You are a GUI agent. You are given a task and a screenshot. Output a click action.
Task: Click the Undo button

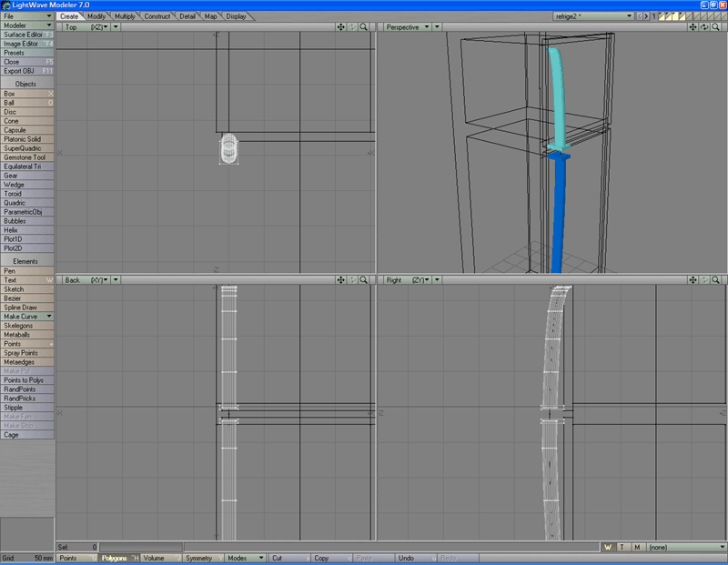pos(416,558)
